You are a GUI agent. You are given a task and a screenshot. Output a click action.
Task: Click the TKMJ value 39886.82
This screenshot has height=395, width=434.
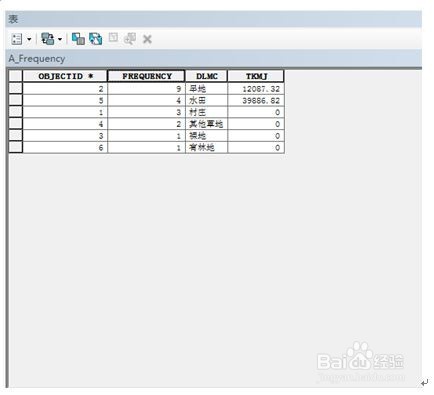(256, 100)
